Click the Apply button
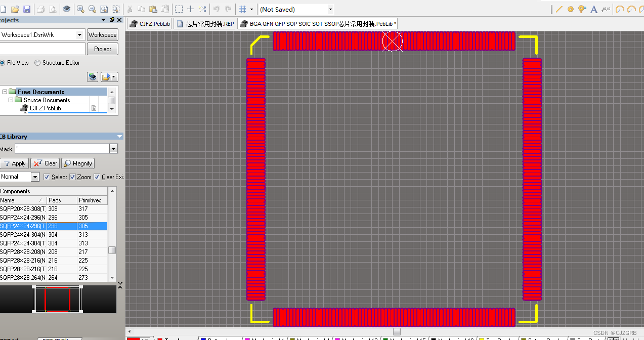The width and height of the screenshot is (644, 340). (x=15, y=163)
